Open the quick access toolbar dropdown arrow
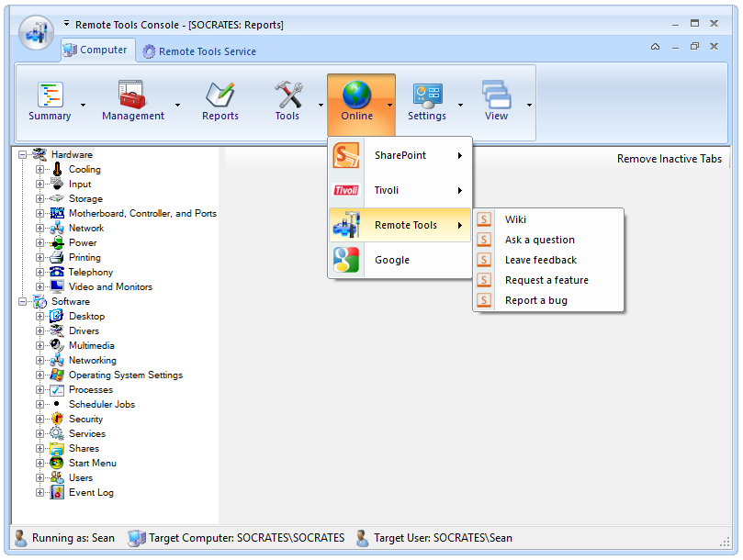The image size is (743, 560). click(x=67, y=23)
